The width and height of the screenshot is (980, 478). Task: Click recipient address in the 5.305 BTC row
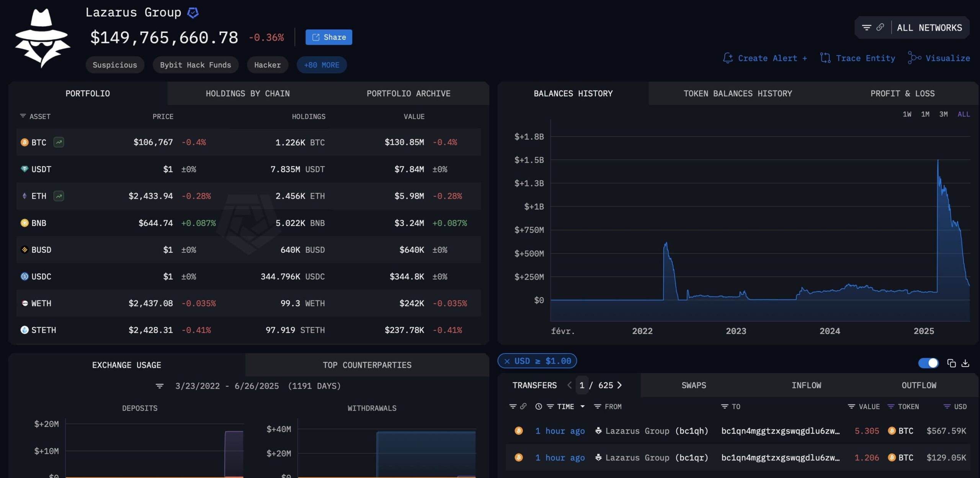coord(781,431)
